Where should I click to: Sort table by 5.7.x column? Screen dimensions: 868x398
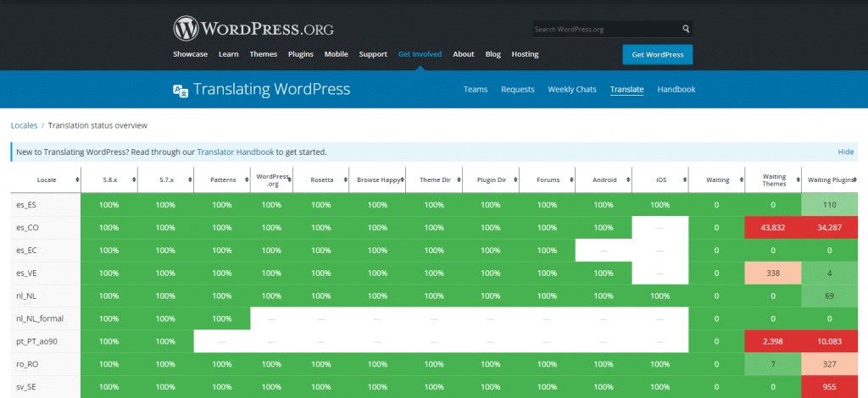click(165, 180)
